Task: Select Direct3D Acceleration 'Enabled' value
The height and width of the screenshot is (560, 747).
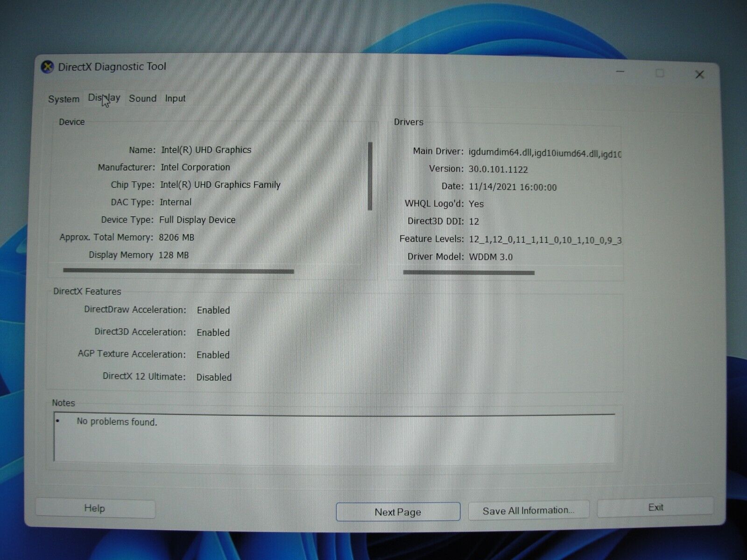Action: 213,333
